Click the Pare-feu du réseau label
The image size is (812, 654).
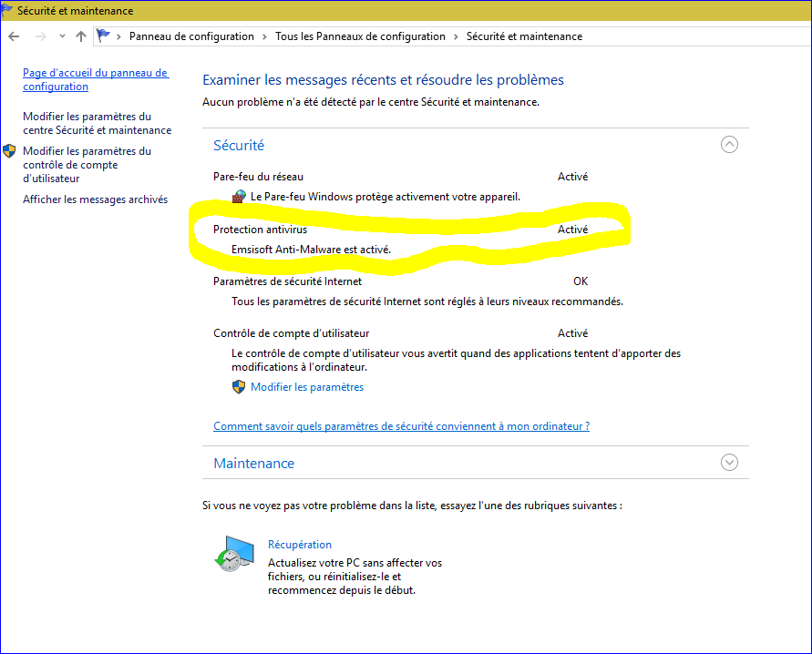coord(259,177)
